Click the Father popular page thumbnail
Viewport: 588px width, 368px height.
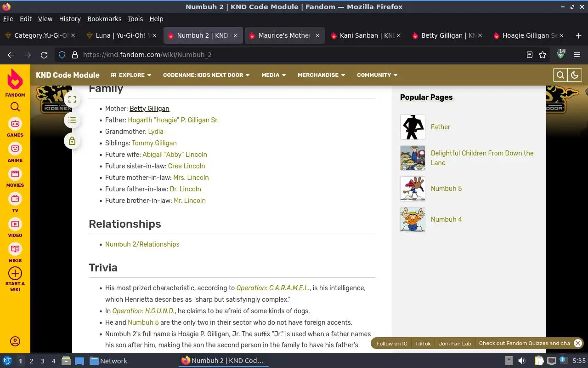pyautogui.click(x=413, y=127)
